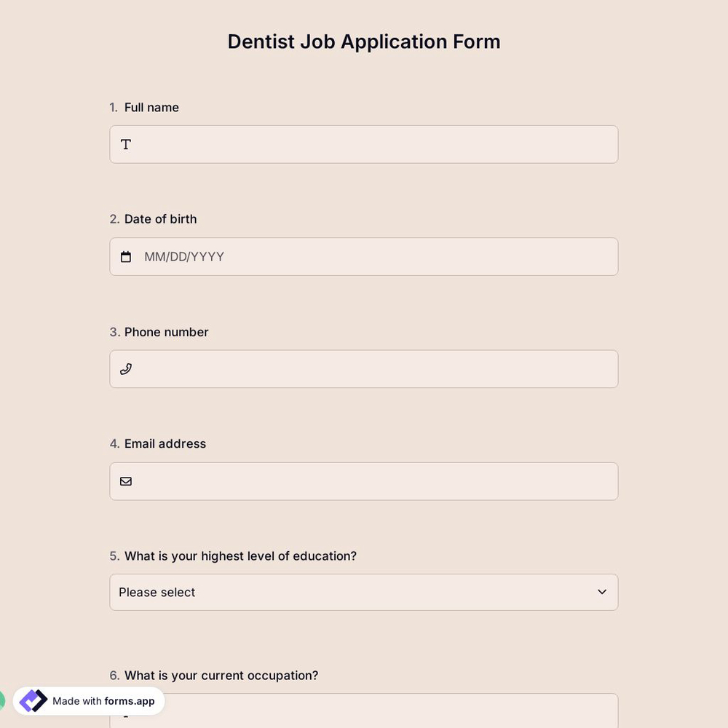
Task: Click the Phone number input field
Action: click(364, 369)
